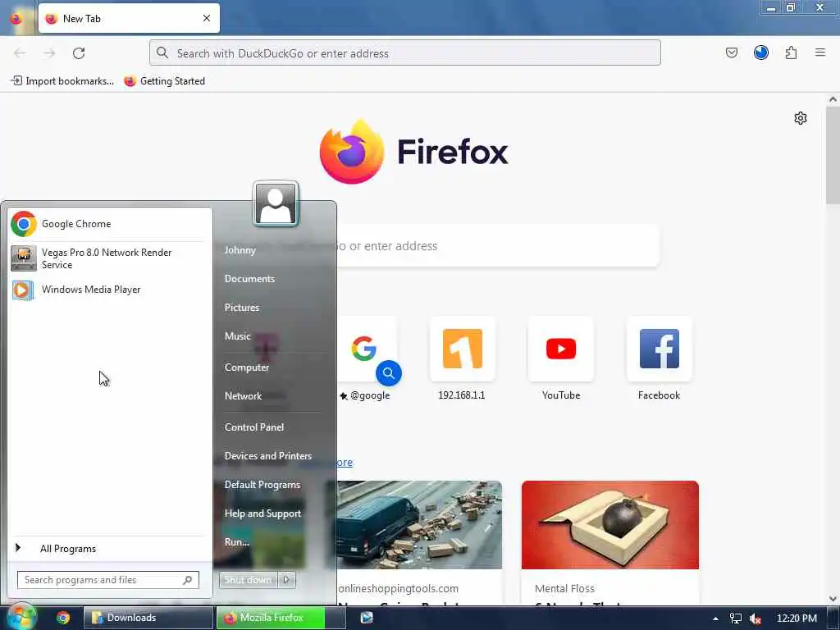Open the Firefox hamburger application menu
The width and height of the screenshot is (840, 630).
point(820,52)
